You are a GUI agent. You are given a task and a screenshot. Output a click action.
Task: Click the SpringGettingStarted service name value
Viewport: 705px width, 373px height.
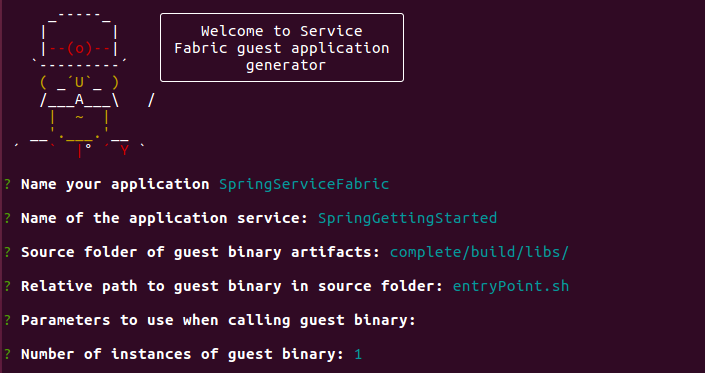(x=408, y=218)
